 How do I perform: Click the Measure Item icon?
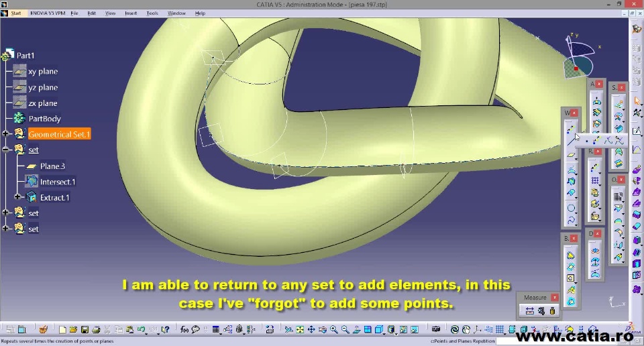[541, 311]
